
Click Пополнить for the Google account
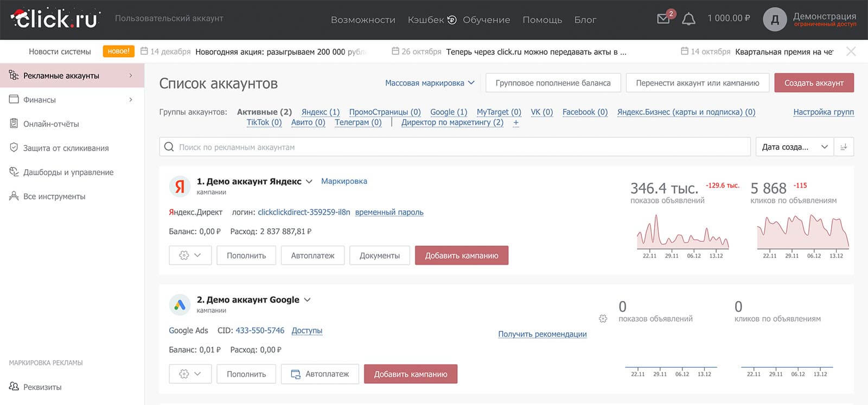(246, 374)
